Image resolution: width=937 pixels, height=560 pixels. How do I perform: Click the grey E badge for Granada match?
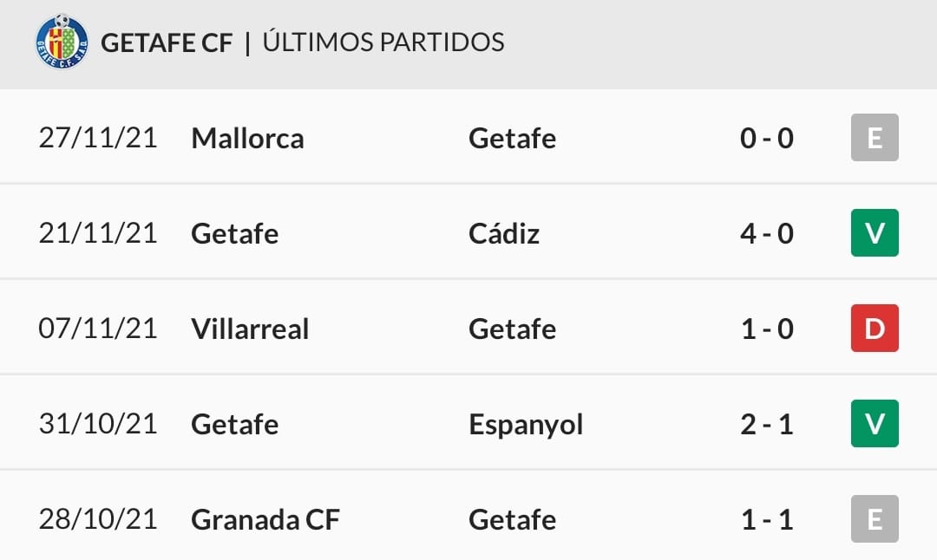875,518
